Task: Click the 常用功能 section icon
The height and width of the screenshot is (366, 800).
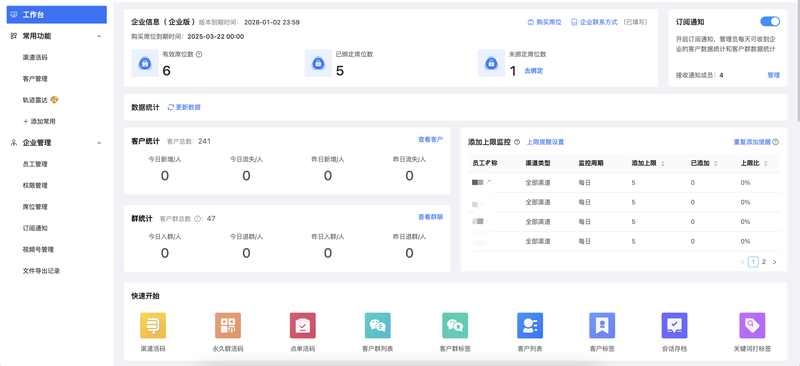Action: point(14,36)
